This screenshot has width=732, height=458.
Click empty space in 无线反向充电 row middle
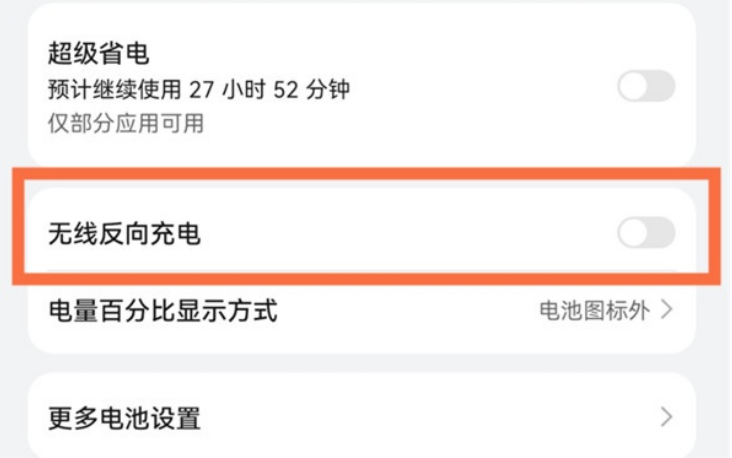click(x=400, y=235)
